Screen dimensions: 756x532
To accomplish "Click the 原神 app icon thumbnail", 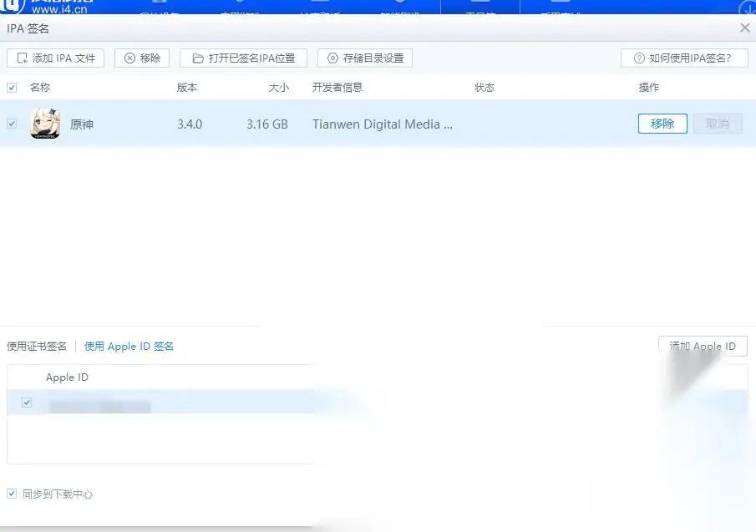I will [x=45, y=124].
